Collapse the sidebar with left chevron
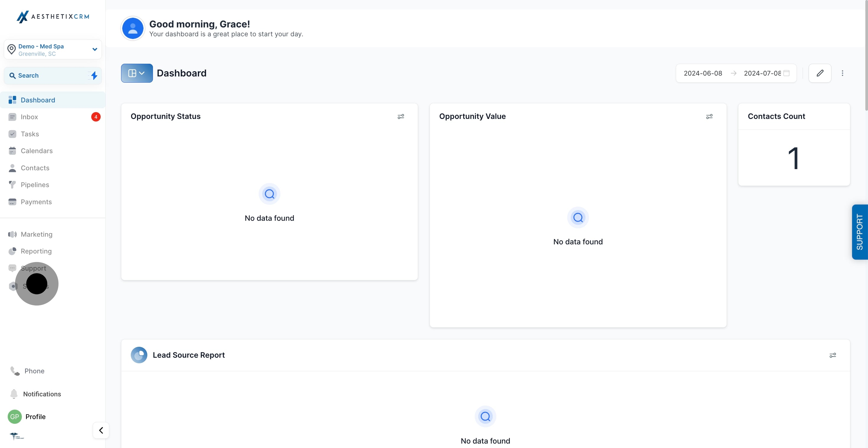 pos(101,430)
